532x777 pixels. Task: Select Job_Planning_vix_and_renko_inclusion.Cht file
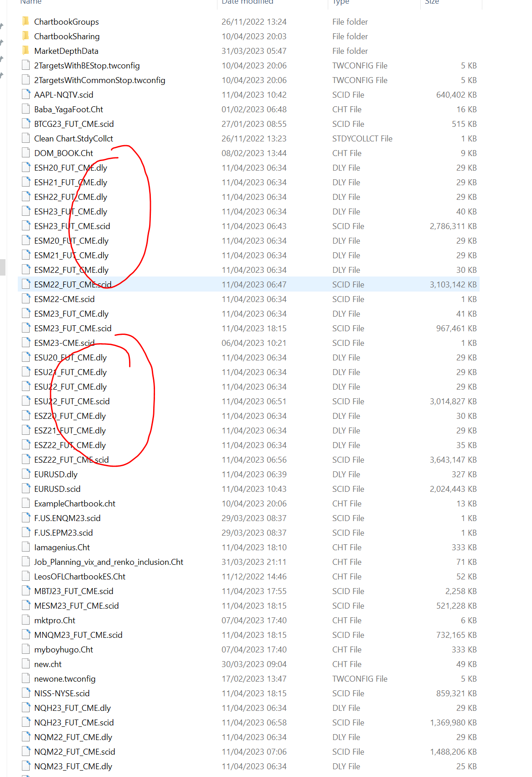[x=108, y=562]
